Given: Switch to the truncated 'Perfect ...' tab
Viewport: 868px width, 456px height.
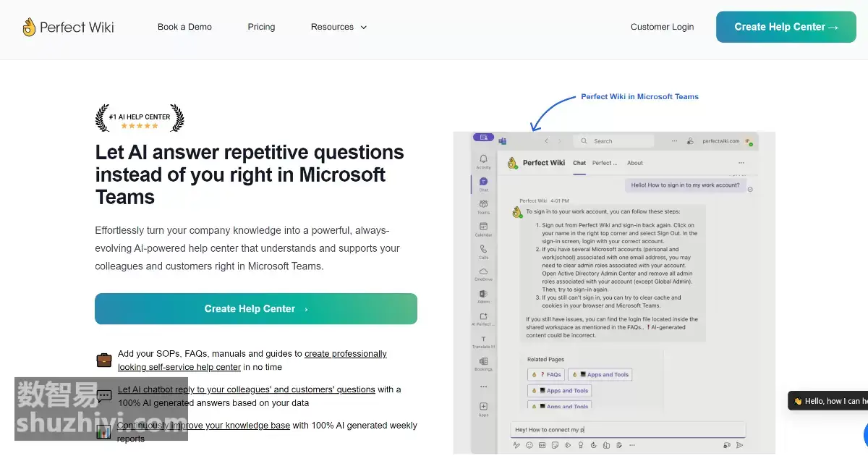Looking at the screenshot, I should pyautogui.click(x=605, y=163).
